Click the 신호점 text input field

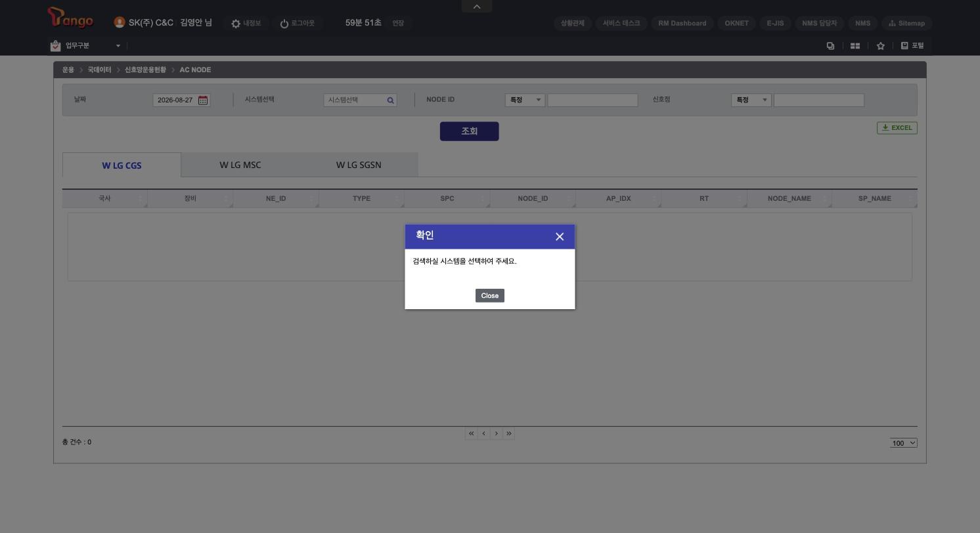819,100
